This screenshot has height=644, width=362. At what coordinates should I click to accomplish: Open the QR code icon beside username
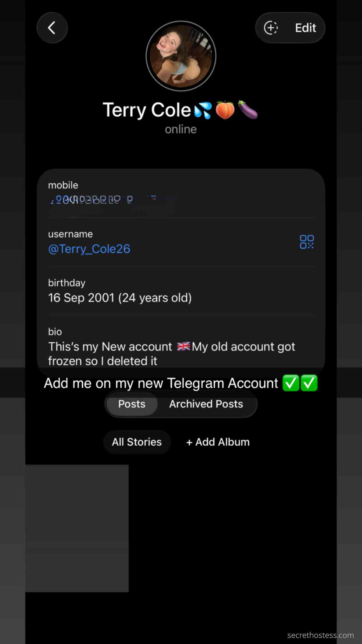[307, 242]
